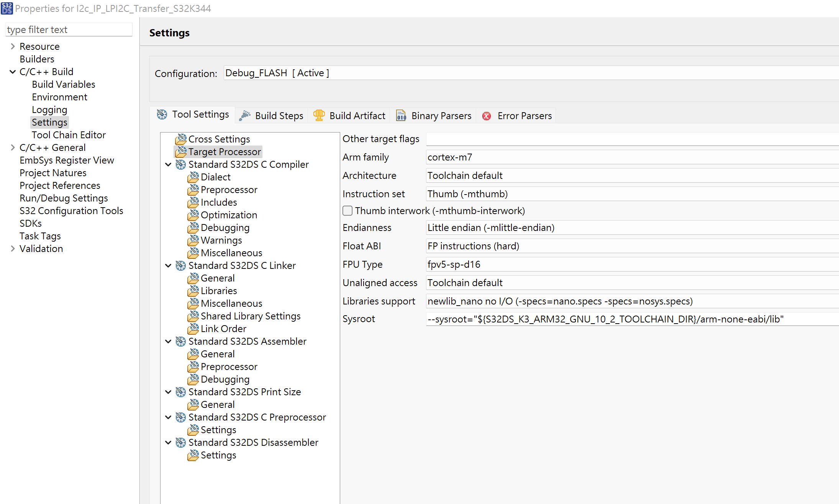Click the Standard S32DS Assembler tool icon
Screen dimensions: 839x504
(180, 341)
